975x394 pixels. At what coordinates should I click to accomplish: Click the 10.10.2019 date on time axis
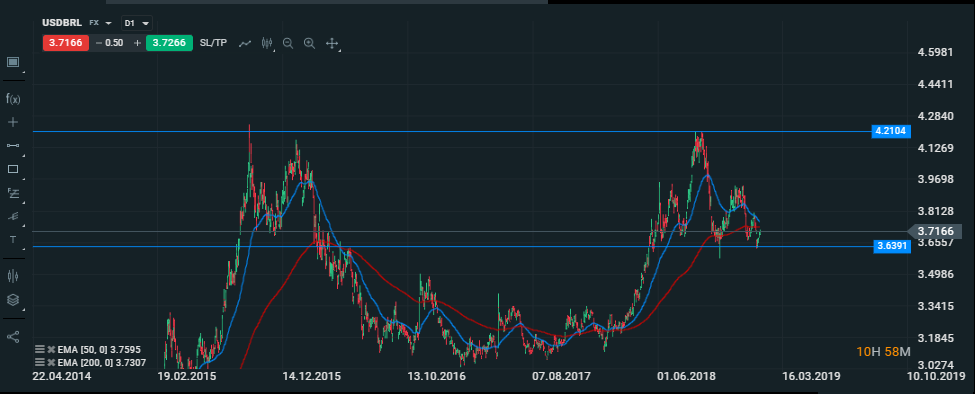936,377
